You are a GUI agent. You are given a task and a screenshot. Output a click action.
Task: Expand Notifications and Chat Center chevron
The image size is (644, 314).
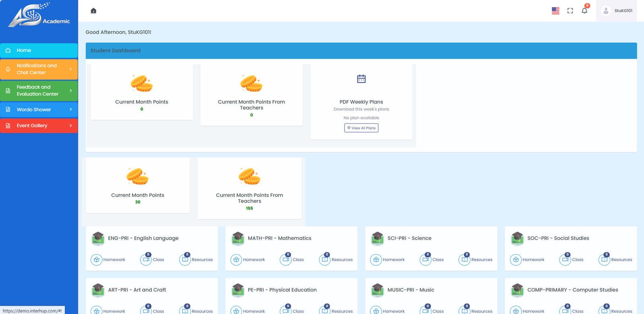coord(71,69)
